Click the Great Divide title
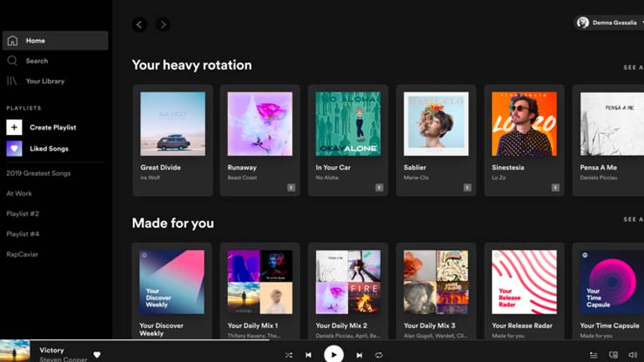The width and height of the screenshot is (644, 362). click(160, 168)
